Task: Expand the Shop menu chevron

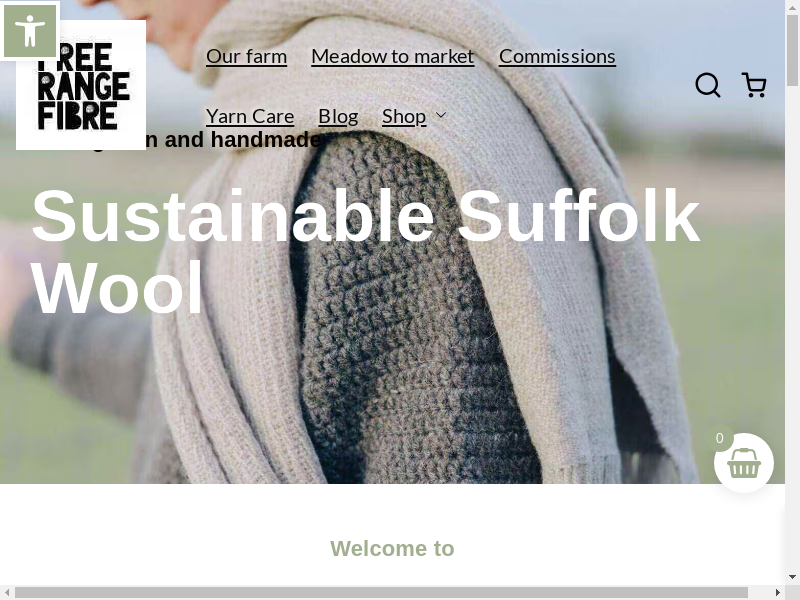Action: click(441, 116)
